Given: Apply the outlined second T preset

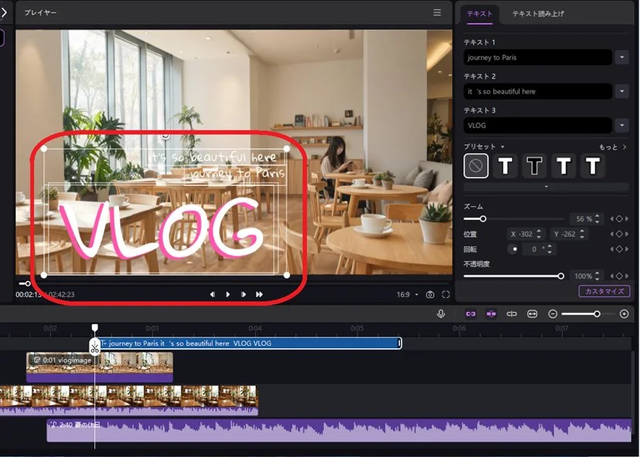Looking at the screenshot, I should (534, 166).
